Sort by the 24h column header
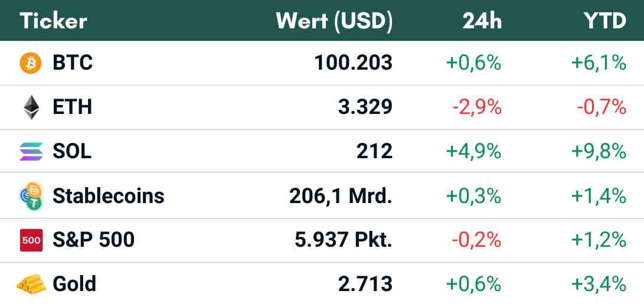The width and height of the screenshot is (644, 307). (482, 21)
